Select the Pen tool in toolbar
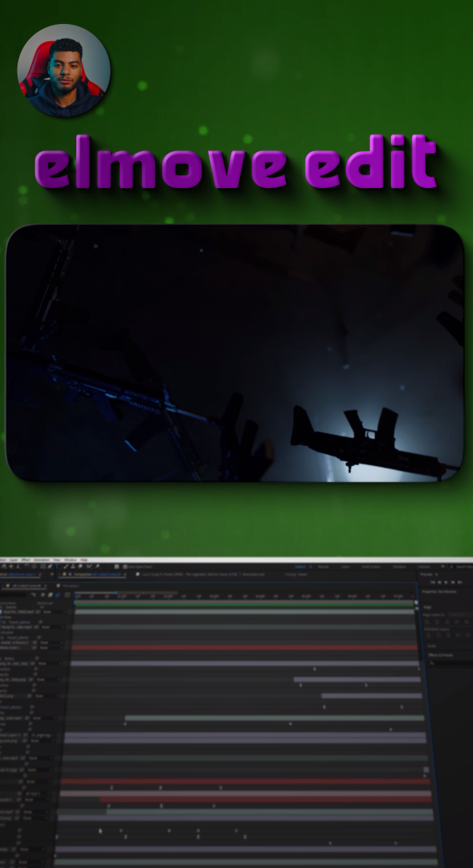The height and width of the screenshot is (868, 473). tap(50, 567)
